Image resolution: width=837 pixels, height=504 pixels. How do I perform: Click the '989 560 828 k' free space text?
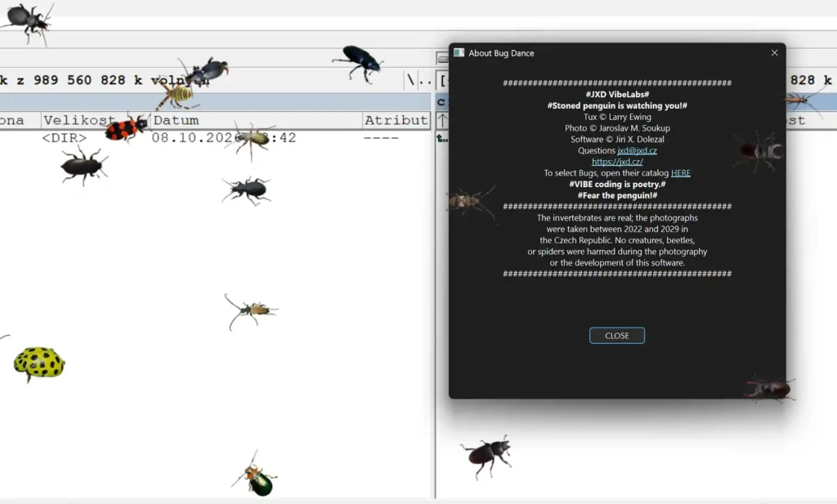[x=88, y=80]
